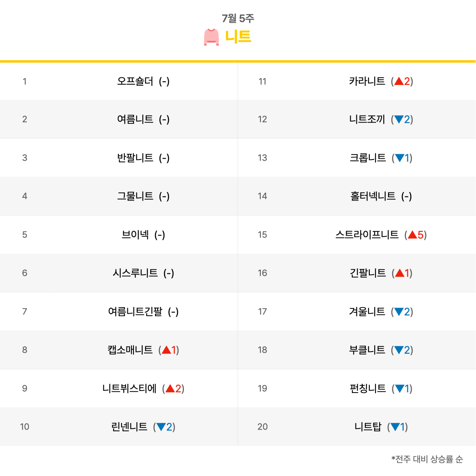The height and width of the screenshot is (476, 476).
Task: Click the 전주 대비 상승률 순 footnote
Action: click(427, 459)
